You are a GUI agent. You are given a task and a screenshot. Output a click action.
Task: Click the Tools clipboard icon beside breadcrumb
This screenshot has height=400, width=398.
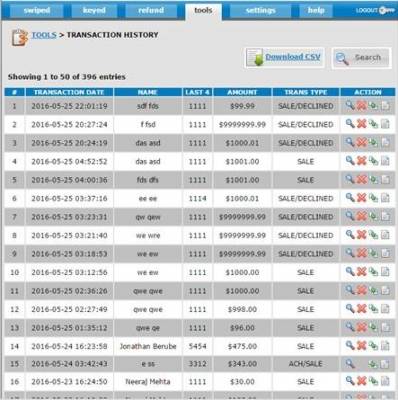(19, 37)
